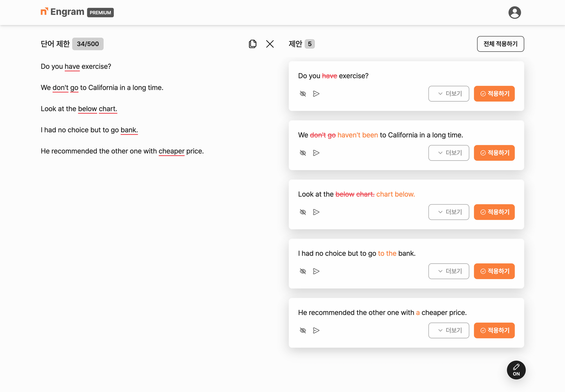Apply the 'to the bank' correction with 적용하기

[x=494, y=271]
